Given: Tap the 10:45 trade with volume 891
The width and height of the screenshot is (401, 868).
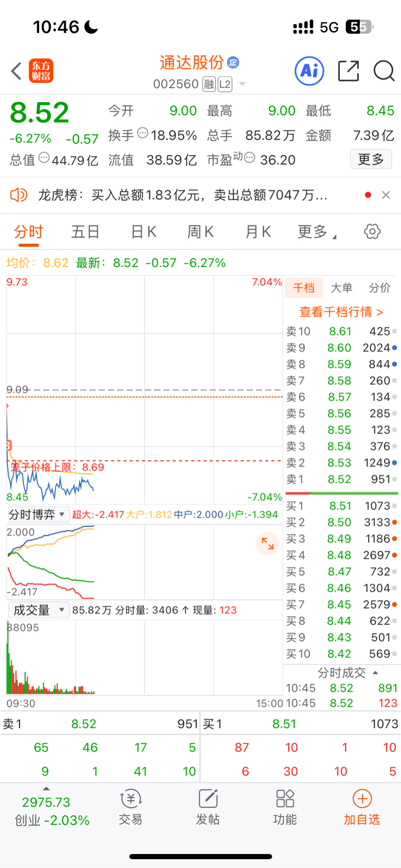Looking at the screenshot, I should tap(342, 688).
